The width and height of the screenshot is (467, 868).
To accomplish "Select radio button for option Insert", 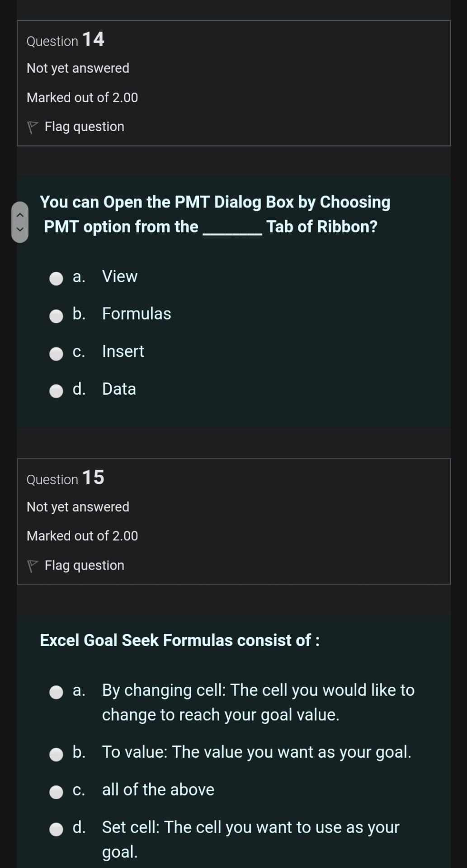I will coord(56,354).
